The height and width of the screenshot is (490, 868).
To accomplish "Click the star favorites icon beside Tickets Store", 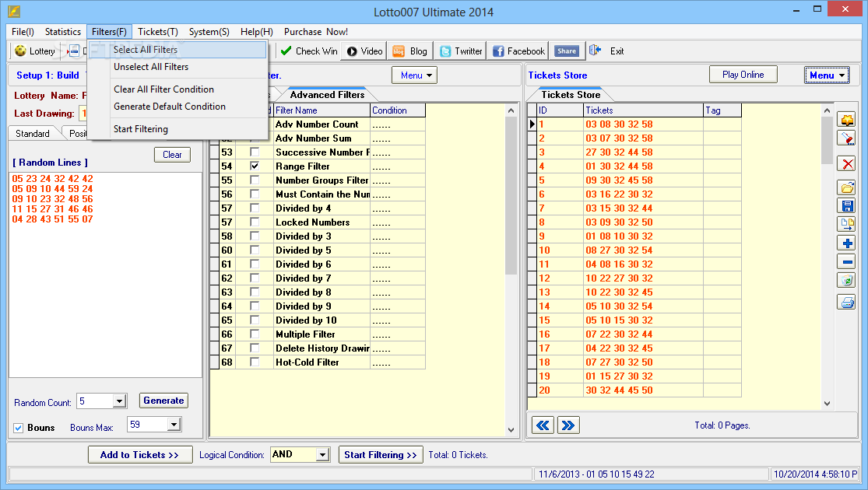I will coord(846,120).
